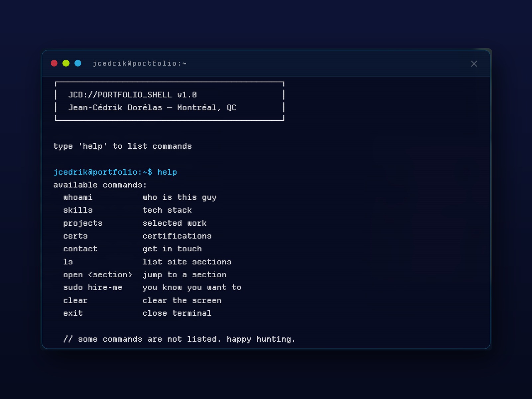Click the red dot in the title bar

point(54,63)
